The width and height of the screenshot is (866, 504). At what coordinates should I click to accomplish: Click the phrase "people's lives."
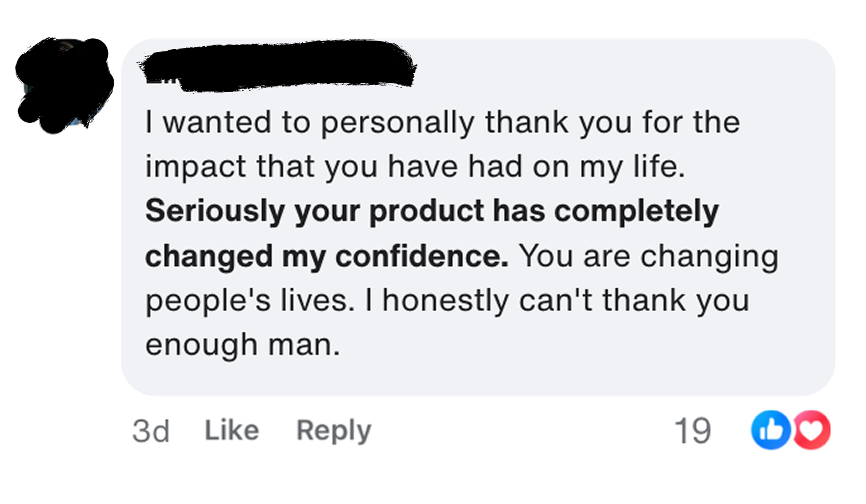(250, 300)
